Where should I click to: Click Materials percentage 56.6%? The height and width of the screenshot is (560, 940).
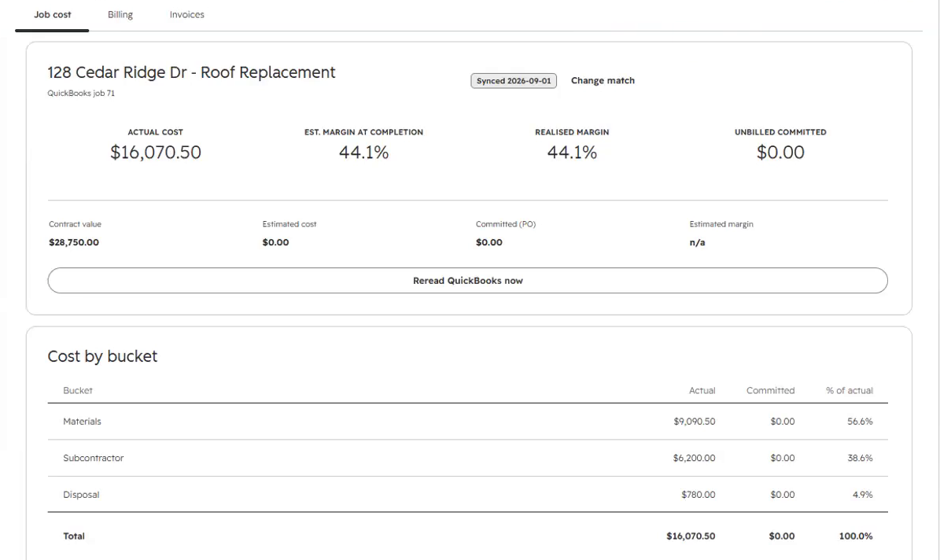[x=860, y=422]
